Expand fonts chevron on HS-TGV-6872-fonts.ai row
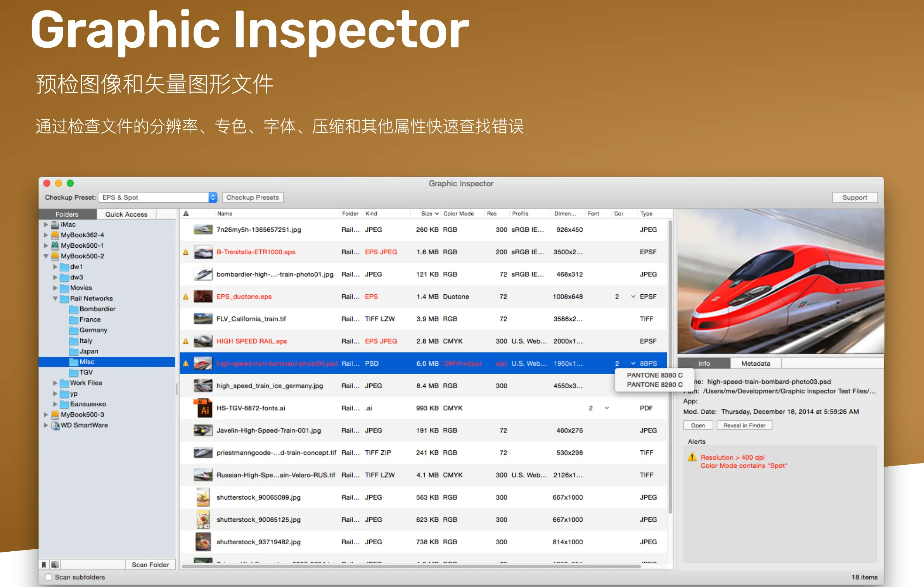The height and width of the screenshot is (587, 924). (607, 408)
